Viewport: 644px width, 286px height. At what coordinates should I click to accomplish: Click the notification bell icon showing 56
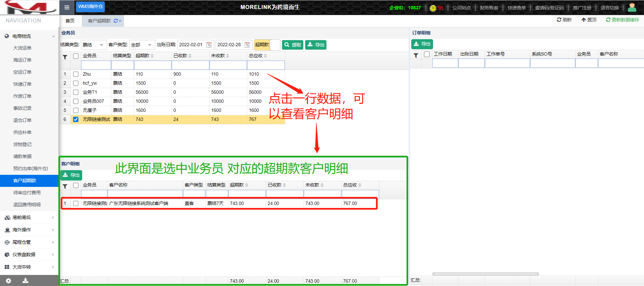433,8
